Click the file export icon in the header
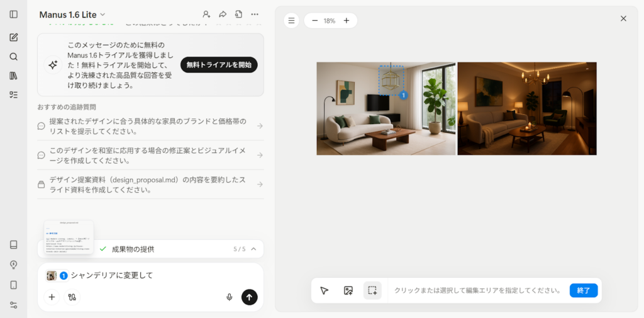The height and width of the screenshot is (318, 644). tap(238, 14)
